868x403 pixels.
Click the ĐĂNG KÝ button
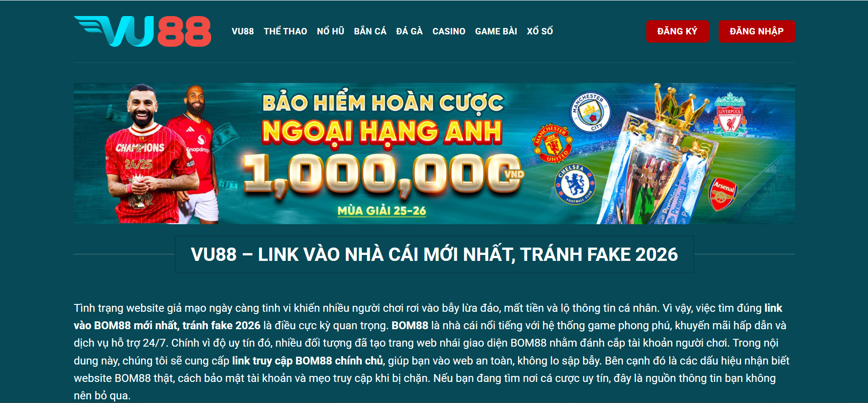[x=677, y=31]
